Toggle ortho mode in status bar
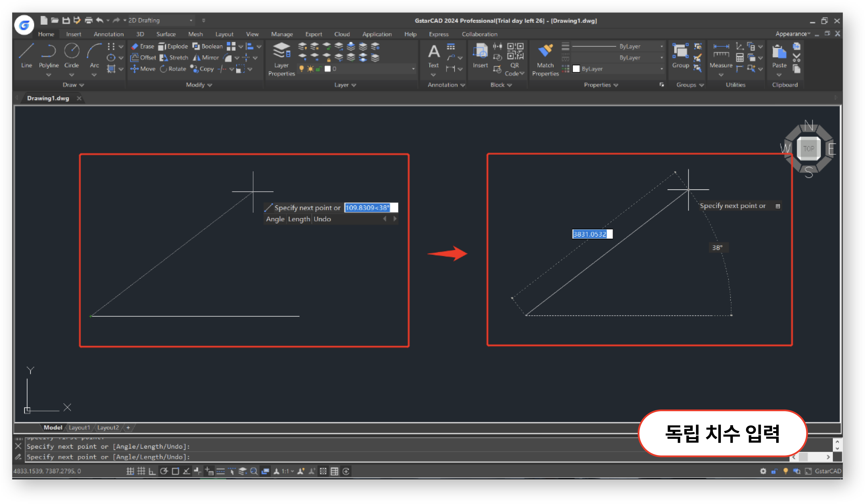Viewport: 865px width, 504px height. coord(152,471)
